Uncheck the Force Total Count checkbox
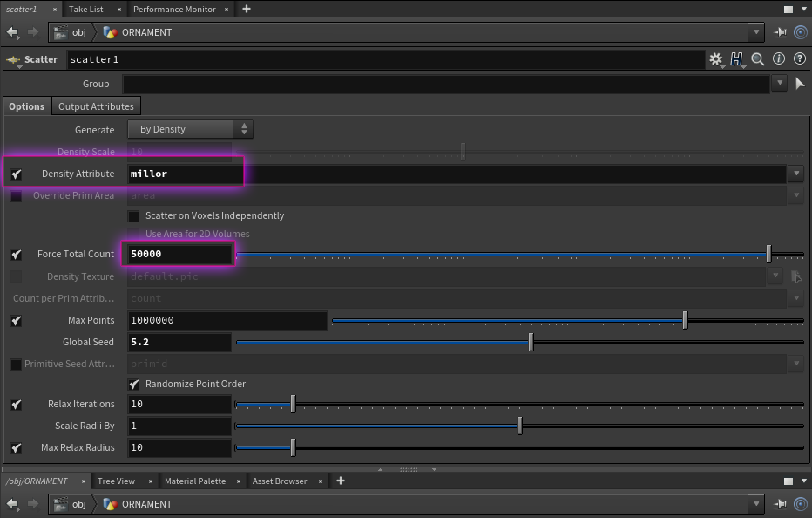 [x=16, y=255]
